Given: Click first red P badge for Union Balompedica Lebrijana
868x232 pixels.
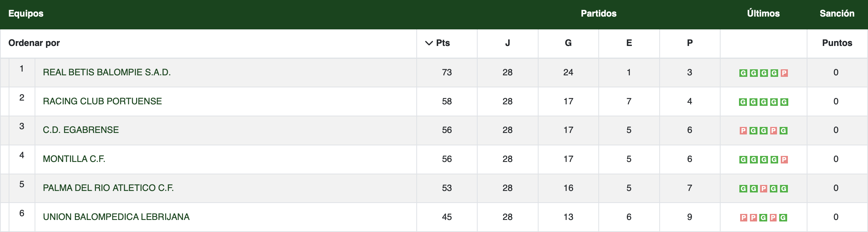Looking at the screenshot, I should [x=744, y=218].
